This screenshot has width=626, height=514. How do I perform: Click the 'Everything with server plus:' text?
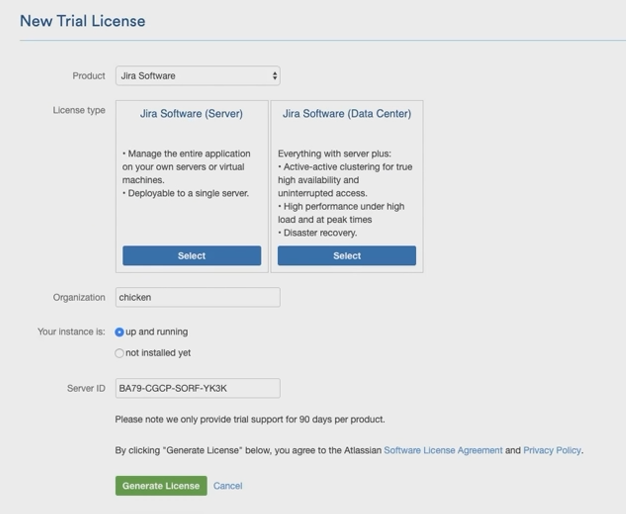pyautogui.click(x=335, y=154)
